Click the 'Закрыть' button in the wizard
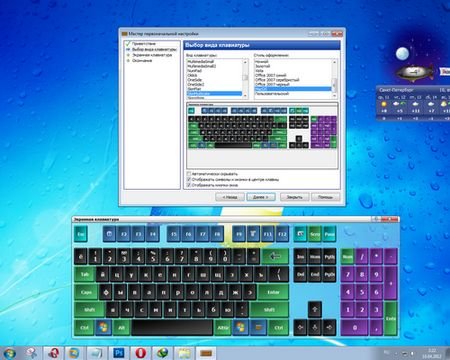Screen dimensions: 450x360 [x=294, y=197]
